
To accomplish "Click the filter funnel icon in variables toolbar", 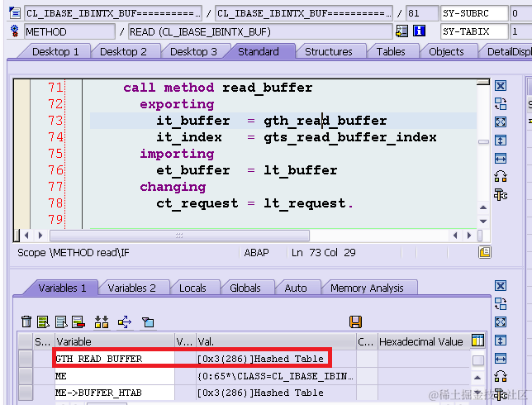I will [x=148, y=322].
